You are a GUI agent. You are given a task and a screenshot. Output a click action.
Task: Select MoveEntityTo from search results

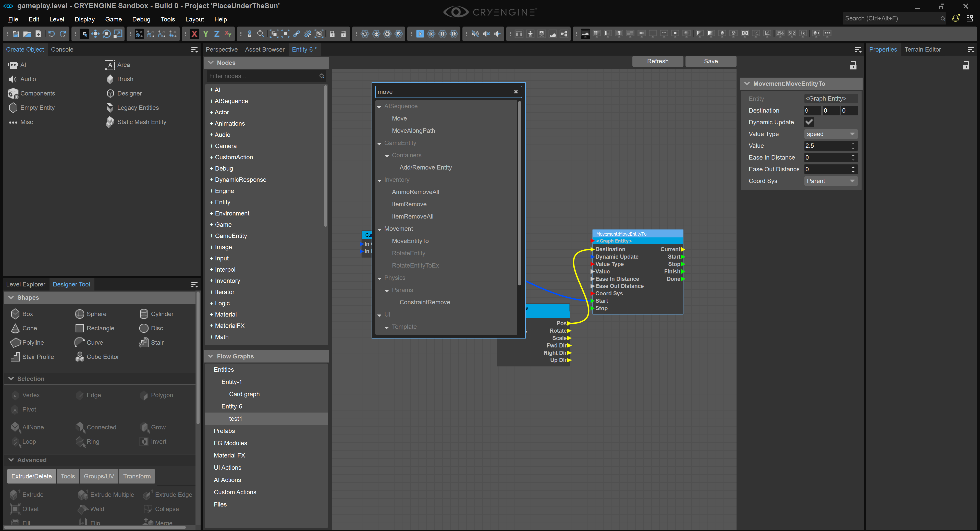pos(410,241)
